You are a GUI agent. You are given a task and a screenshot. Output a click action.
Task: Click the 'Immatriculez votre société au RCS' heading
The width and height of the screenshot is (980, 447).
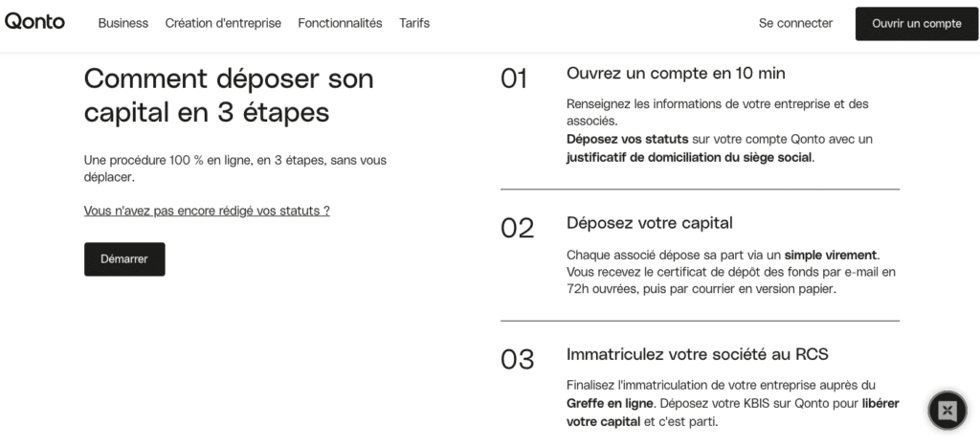(697, 354)
